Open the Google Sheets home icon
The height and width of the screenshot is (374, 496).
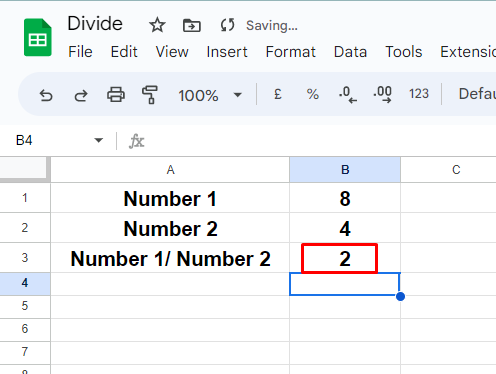pos(38,37)
